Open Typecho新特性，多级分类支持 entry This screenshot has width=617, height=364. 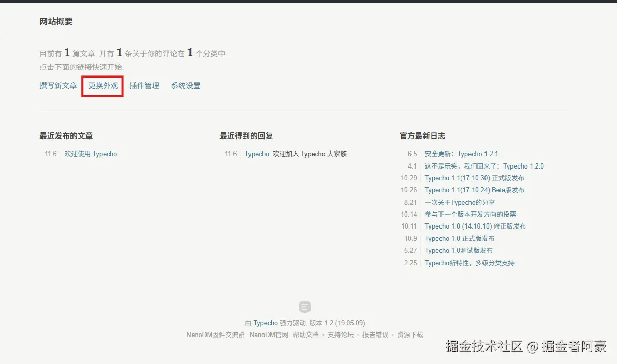coord(469,263)
